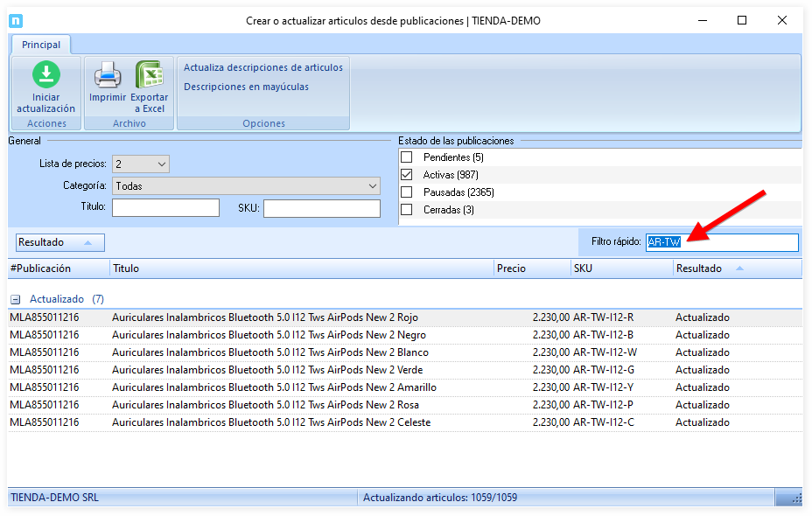Click the status bar resize grip

pos(795,498)
